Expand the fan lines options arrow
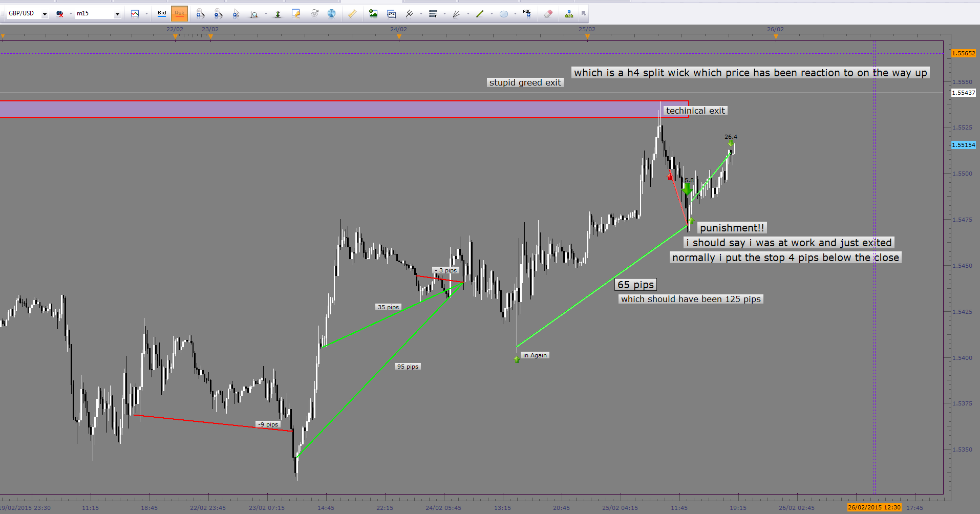Image resolution: width=980 pixels, height=514 pixels. click(x=468, y=14)
